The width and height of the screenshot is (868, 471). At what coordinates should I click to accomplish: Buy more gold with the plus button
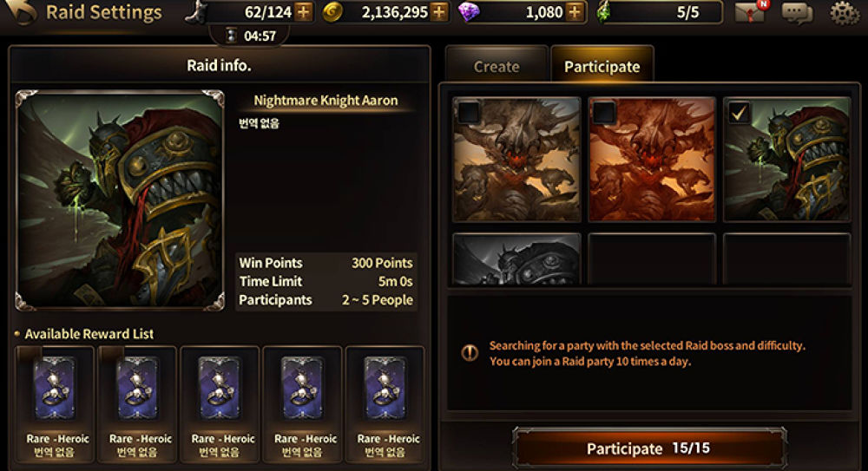(439, 12)
